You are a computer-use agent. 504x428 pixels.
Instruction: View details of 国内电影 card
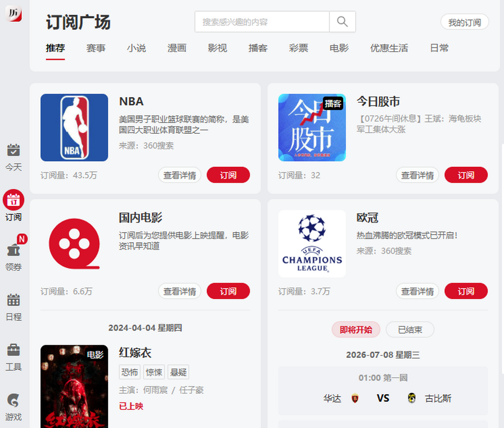[180, 291]
